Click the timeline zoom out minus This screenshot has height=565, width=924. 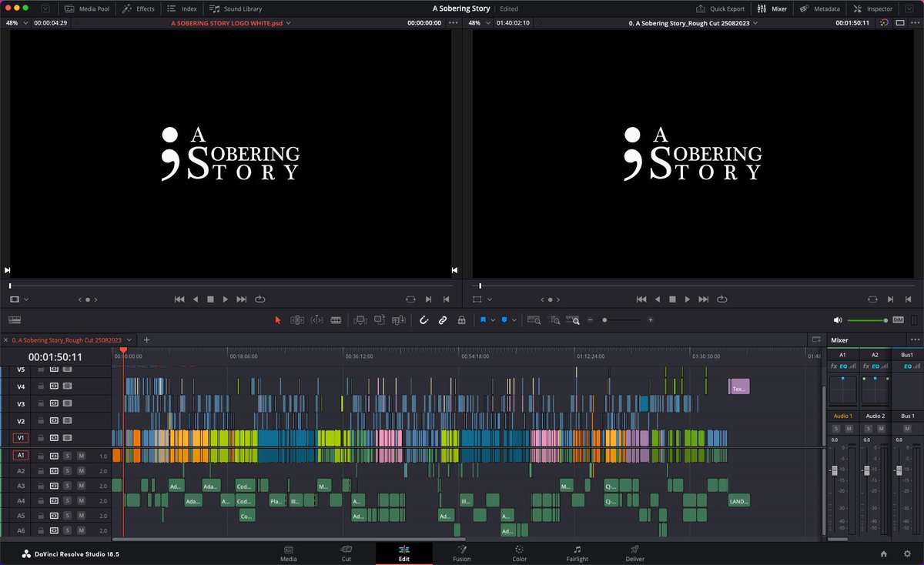coord(591,320)
